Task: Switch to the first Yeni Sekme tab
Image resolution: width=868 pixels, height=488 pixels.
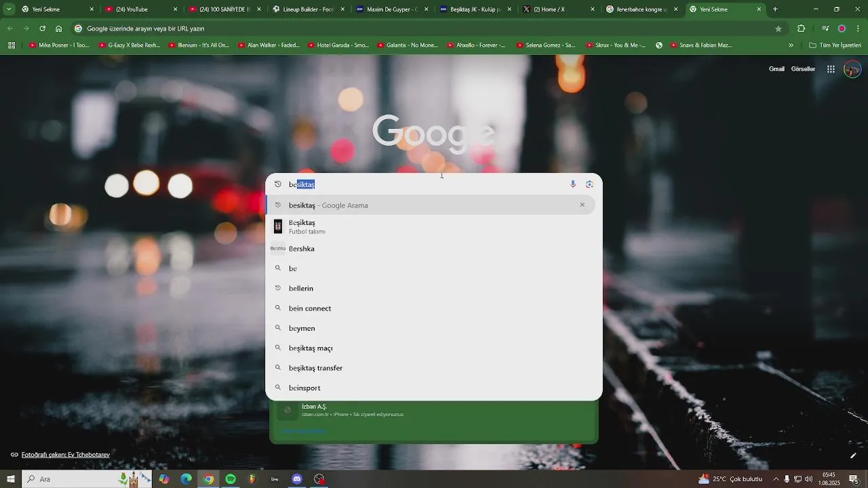Action: click(58, 9)
